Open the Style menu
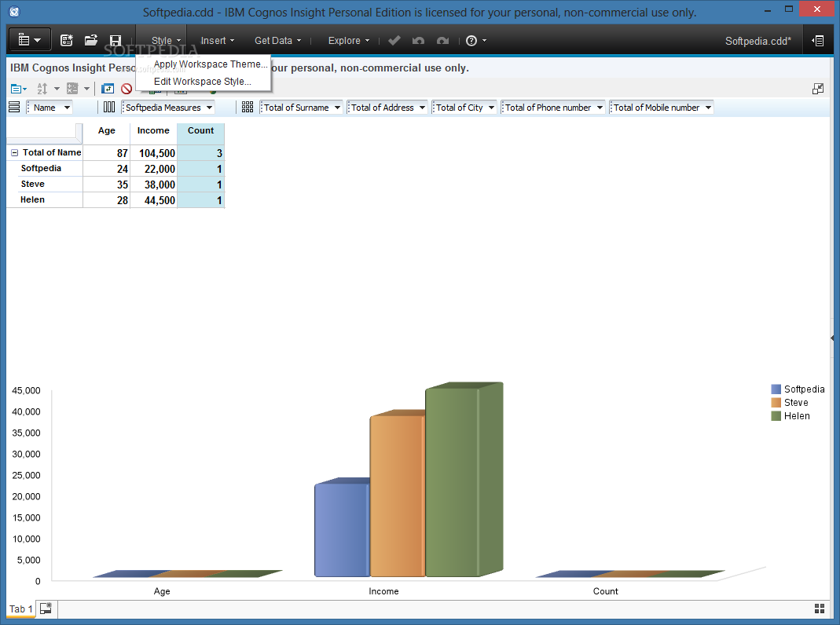The image size is (840, 625). coord(166,41)
